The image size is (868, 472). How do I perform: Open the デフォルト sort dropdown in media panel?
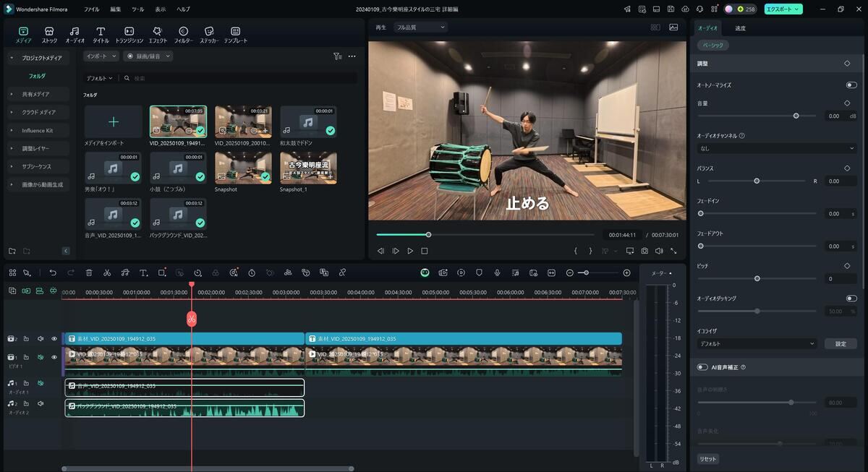tap(100, 78)
